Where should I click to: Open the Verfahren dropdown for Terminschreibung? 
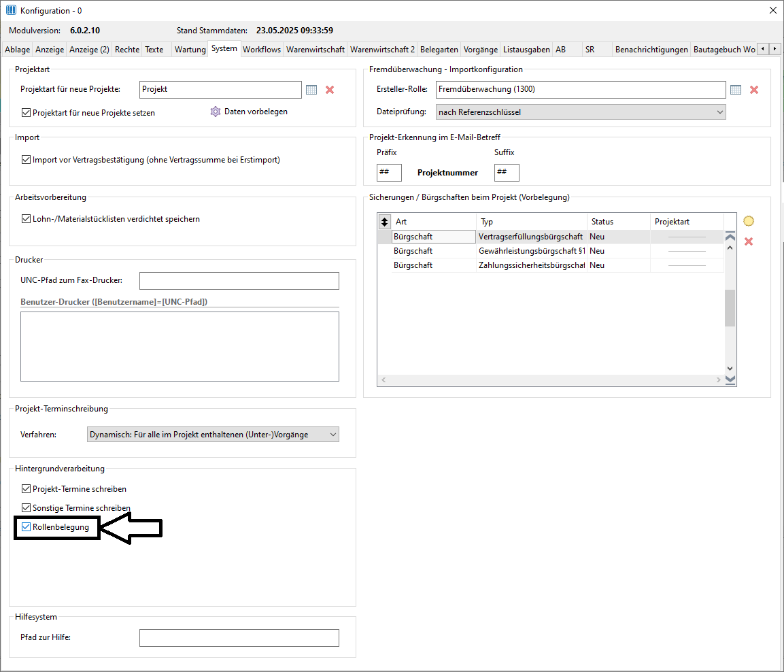pos(213,435)
